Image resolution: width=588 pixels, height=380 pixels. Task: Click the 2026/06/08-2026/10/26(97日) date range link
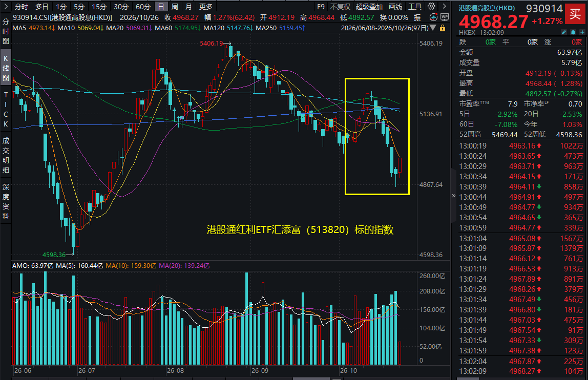point(385,28)
